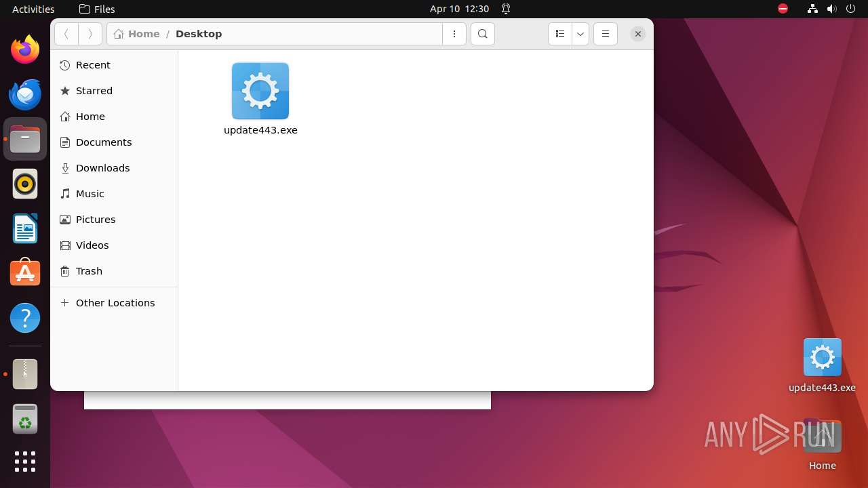Click the network status icon

pyautogui.click(x=812, y=9)
